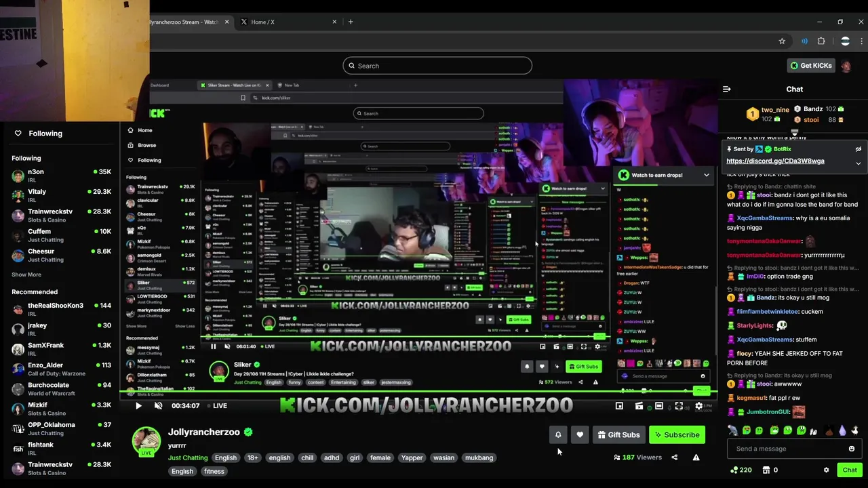868x488 pixels.
Task: Close the Home / X tab
Action: point(334,22)
